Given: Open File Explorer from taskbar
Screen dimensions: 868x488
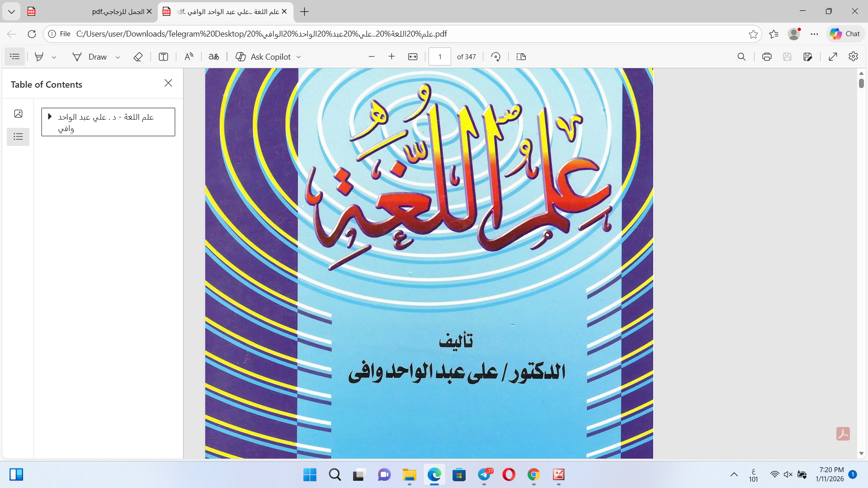Looking at the screenshot, I should [x=410, y=475].
